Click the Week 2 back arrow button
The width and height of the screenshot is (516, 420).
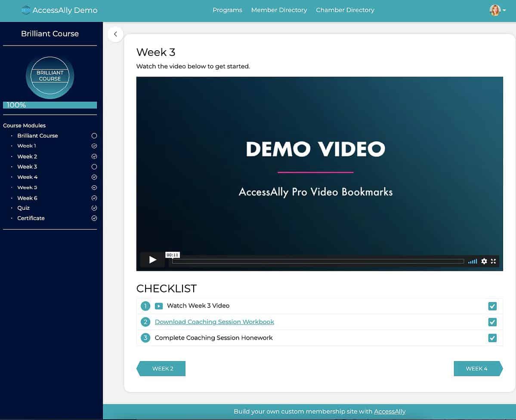tap(163, 368)
